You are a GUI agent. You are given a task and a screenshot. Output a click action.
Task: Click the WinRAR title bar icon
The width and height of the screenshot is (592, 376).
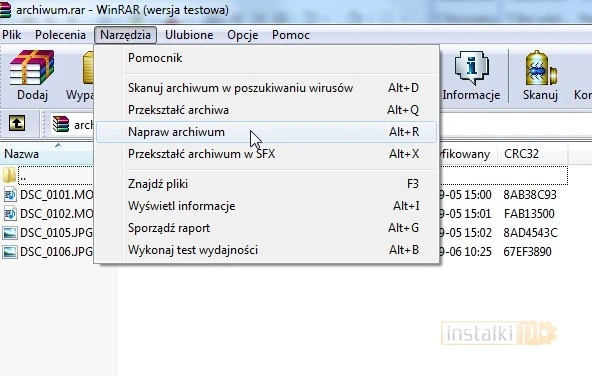[5, 10]
